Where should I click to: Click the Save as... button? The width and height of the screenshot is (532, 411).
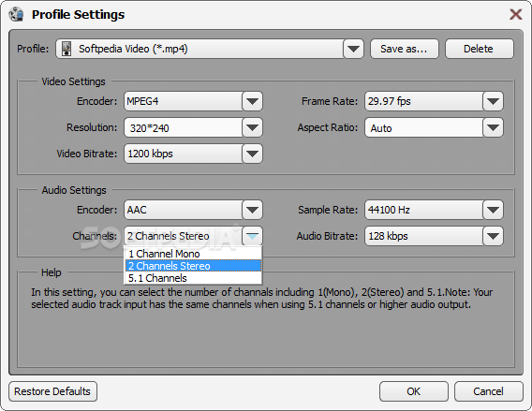coord(405,49)
